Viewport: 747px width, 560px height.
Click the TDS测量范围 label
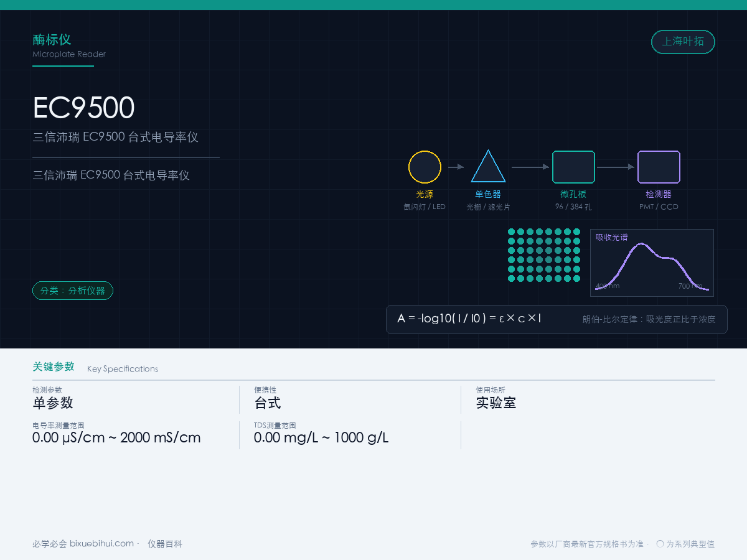pos(275,425)
